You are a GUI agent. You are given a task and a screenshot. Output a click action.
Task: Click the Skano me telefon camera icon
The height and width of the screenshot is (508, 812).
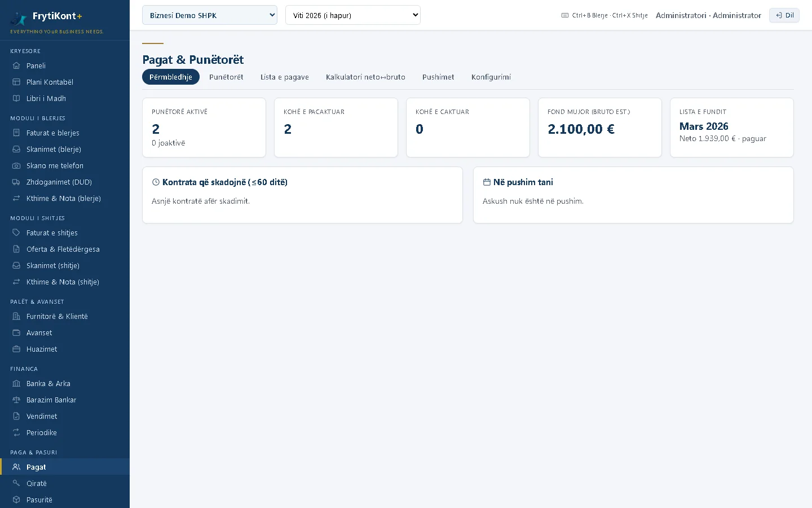click(16, 165)
